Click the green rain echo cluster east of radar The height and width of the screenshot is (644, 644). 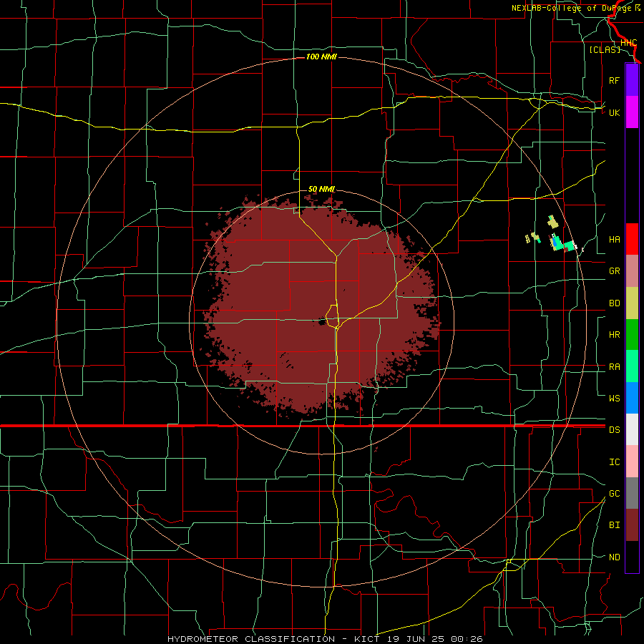(x=562, y=244)
